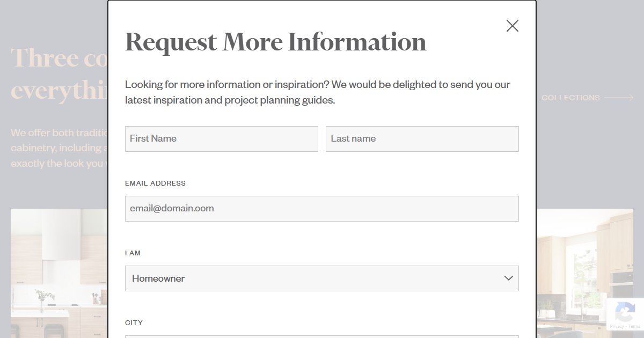Focus the First Name field

coord(221,139)
